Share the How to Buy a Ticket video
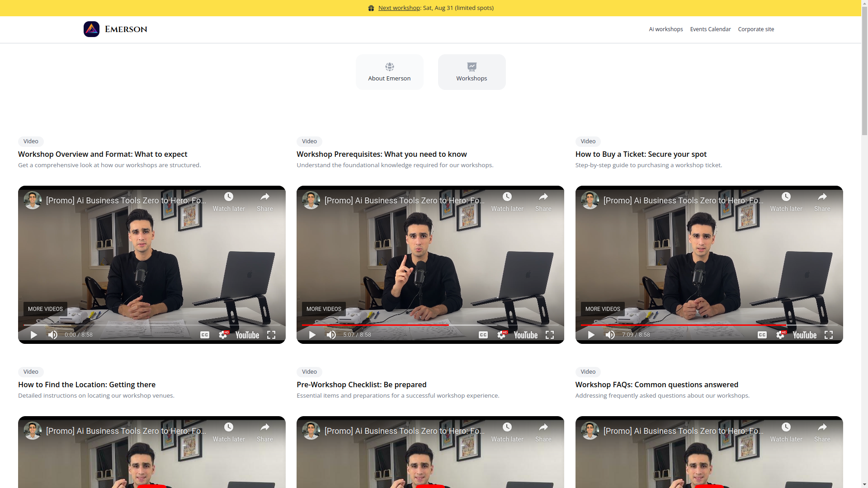This screenshot has height=488, width=868. tap(822, 202)
